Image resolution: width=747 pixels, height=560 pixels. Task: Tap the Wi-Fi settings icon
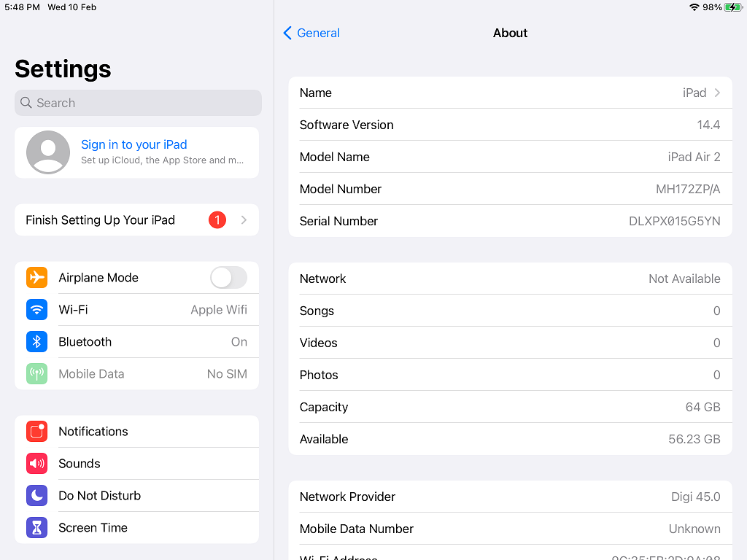point(36,309)
